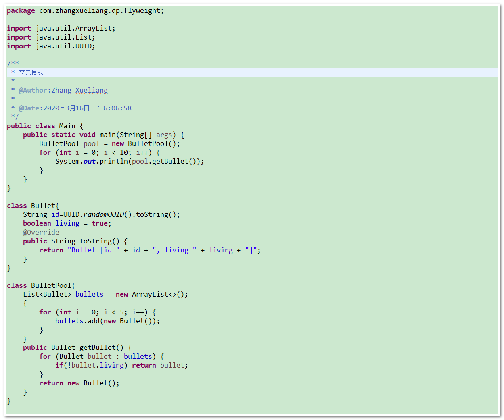Click the 'if(!bullet.living) return bullet;' line
The width and height of the screenshot is (504, 420).
point(121,366)
